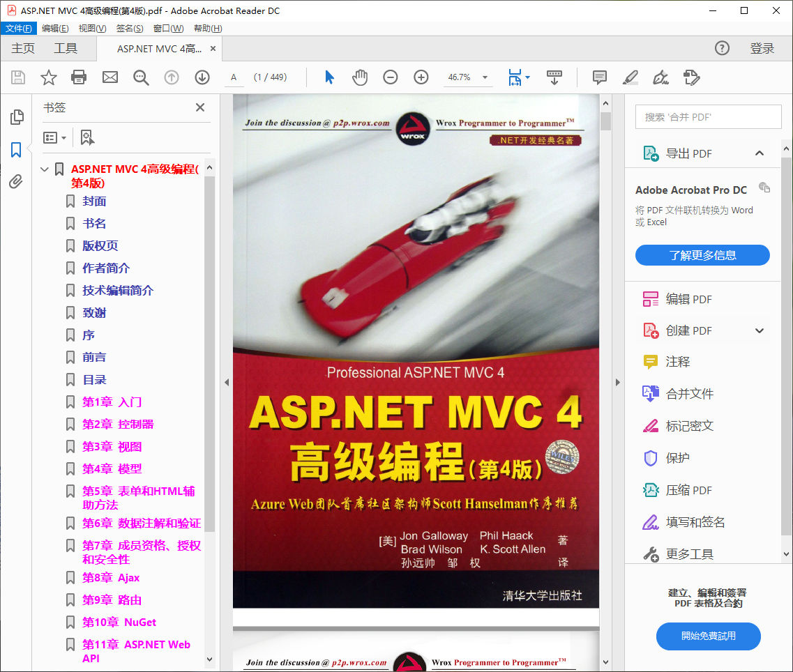Click the find current bookmark icon
This screenshot has height=672, width=793.
pos(87,137)
